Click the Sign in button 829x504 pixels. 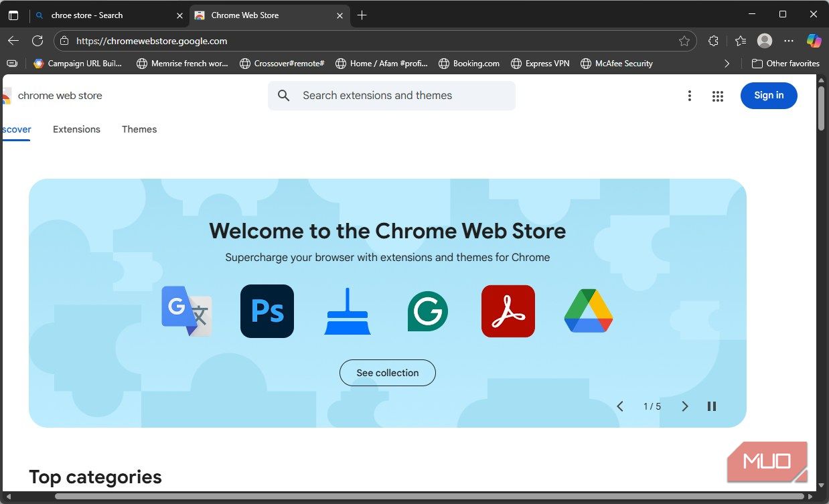tap(769, 96)
